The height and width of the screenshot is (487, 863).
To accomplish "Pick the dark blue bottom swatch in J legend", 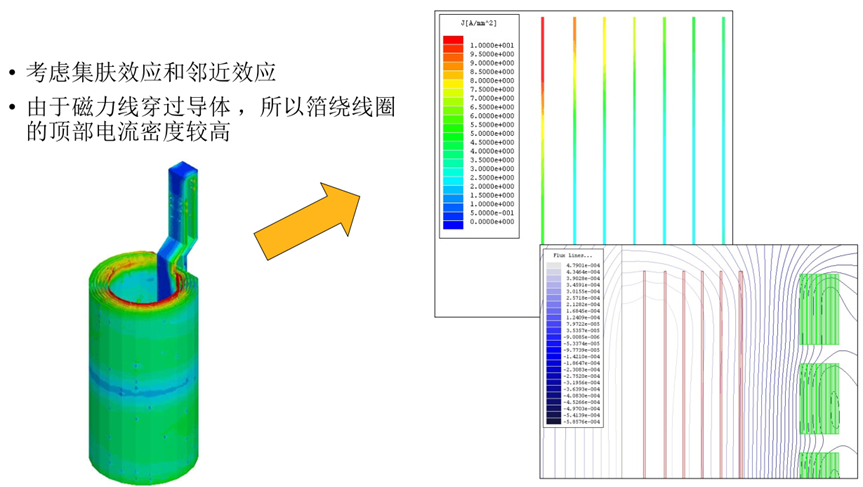I will (453, 225).
